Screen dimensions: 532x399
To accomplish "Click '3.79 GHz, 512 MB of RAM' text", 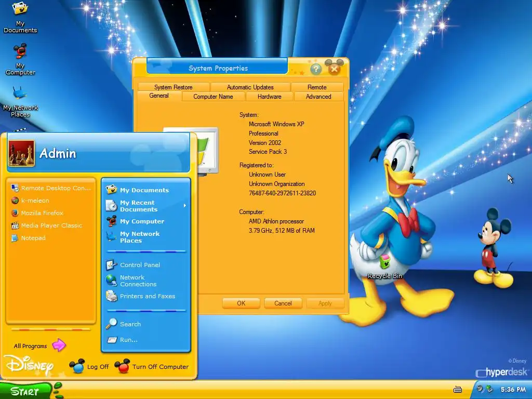I will [x=282, y=230].
